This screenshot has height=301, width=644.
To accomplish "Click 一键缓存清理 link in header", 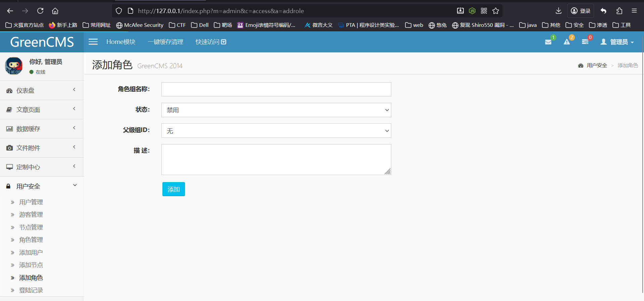I will (x=165, y=42).
